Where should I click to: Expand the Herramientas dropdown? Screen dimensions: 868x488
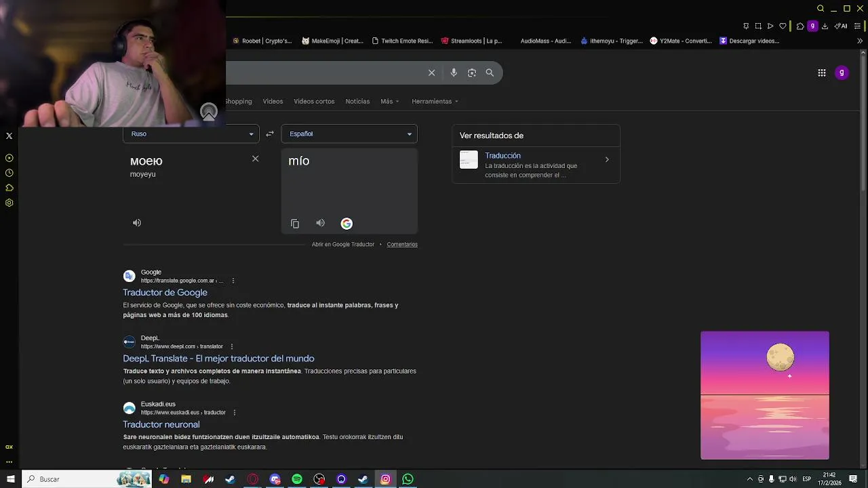point(435,101)
